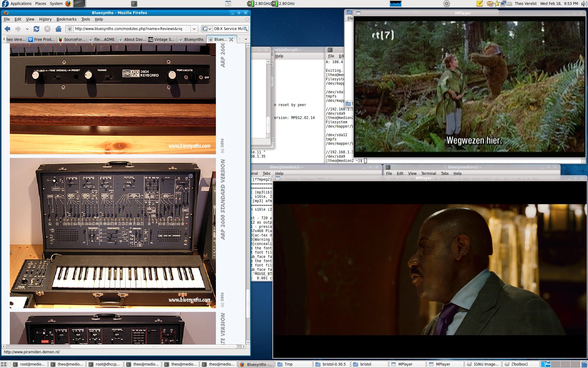Image resolution: width=588 pixels, height=368 pixels.
Task: Open GNOME System menu
Action: pyautogui.click(x=56, y=4)
